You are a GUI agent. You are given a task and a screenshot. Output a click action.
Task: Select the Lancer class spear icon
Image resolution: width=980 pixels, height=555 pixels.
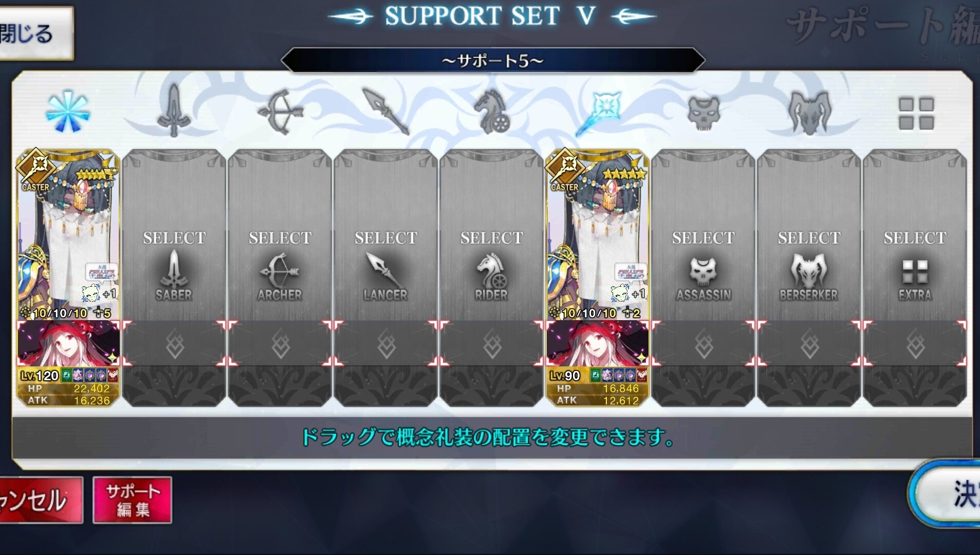385,111
